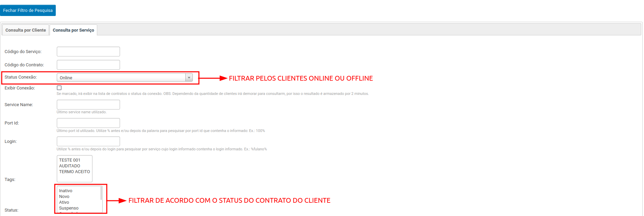Click the Status Conexão Online combo box
This screenshot has width=644, height=216.
tap(121, 78)
